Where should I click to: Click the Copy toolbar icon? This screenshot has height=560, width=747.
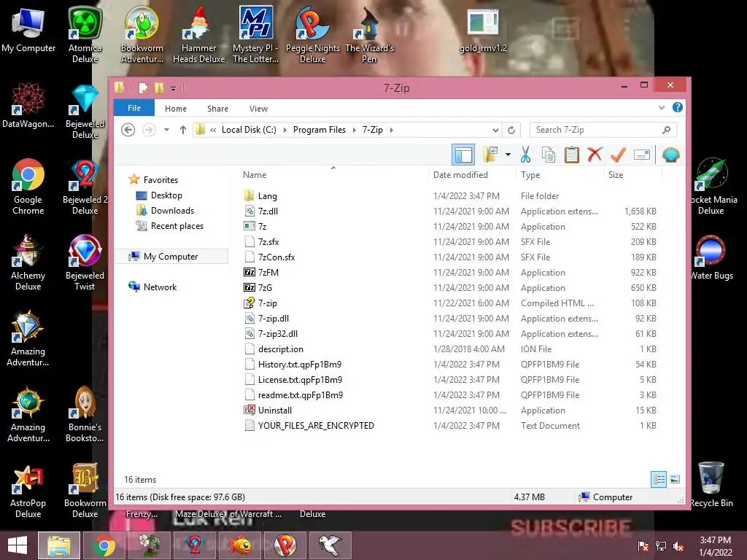pos(549,155)
